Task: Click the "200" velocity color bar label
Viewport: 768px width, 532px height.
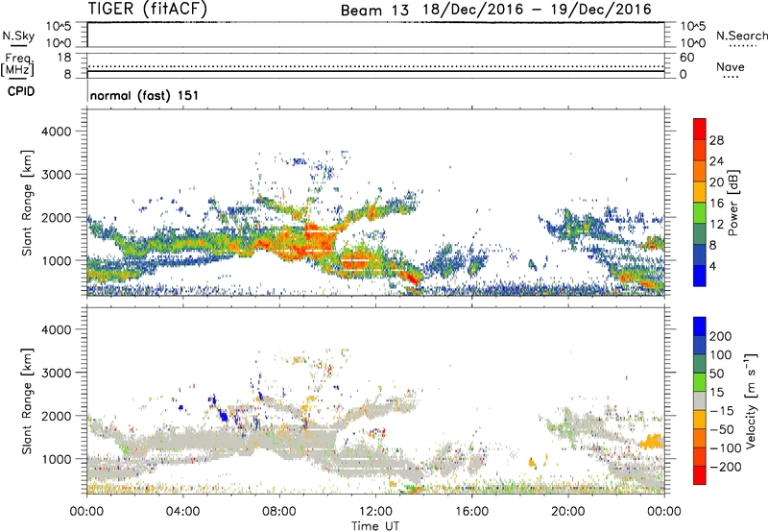Action: (x=721, y=336)
